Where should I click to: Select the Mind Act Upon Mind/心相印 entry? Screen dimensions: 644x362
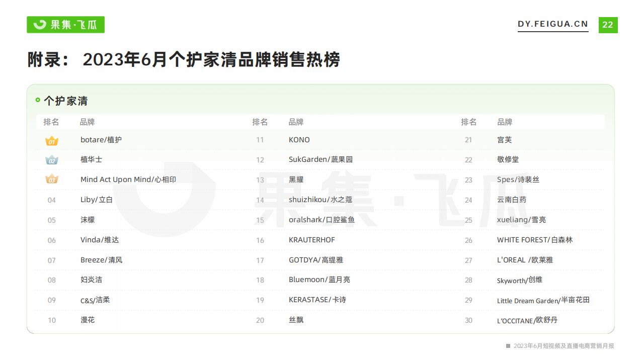(128, 179)
